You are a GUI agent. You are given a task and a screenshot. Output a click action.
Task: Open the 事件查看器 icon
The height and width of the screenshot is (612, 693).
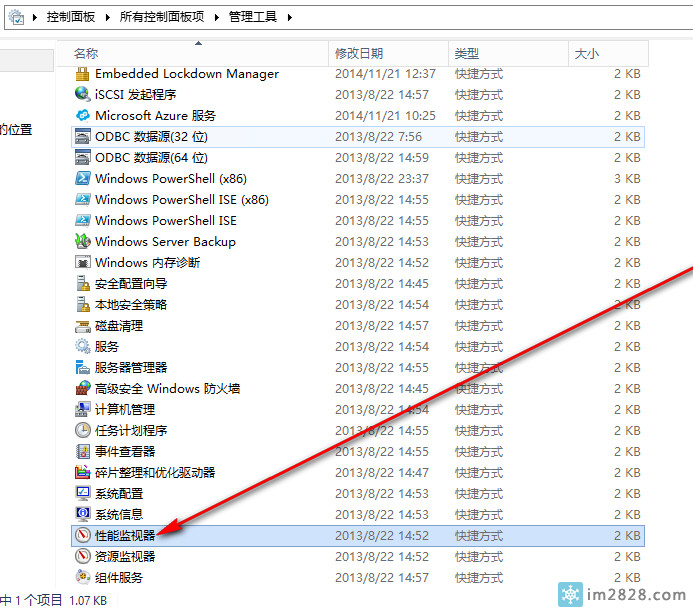pos(82,452)
